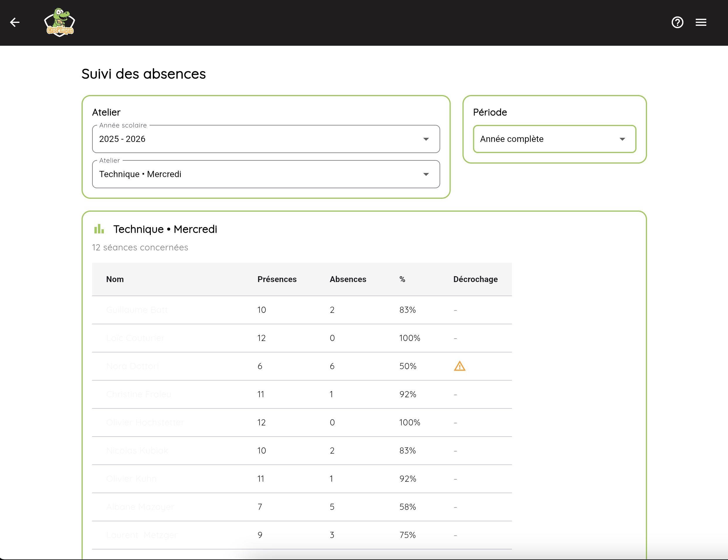Select the row showing 75% attendance
Viewport: 728px width, 560px height.
[x=302, y=535]
